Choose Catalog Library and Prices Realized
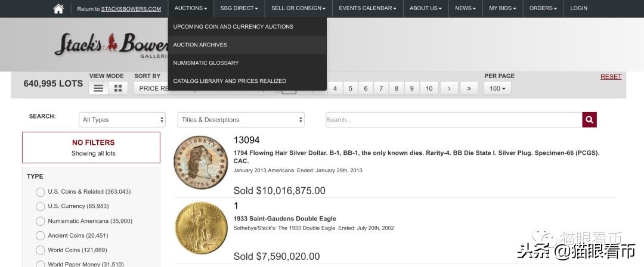The width and height of the screenshot is (644, 267). point(247,81)
